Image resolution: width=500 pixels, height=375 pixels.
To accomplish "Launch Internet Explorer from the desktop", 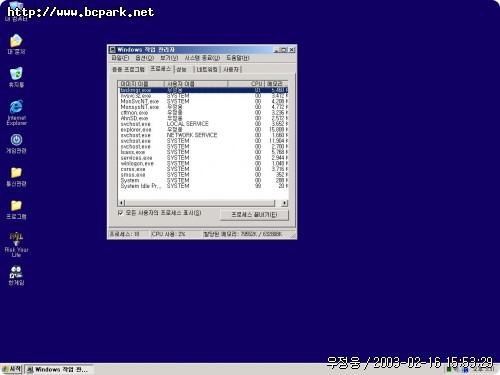I will coord(16,112).
